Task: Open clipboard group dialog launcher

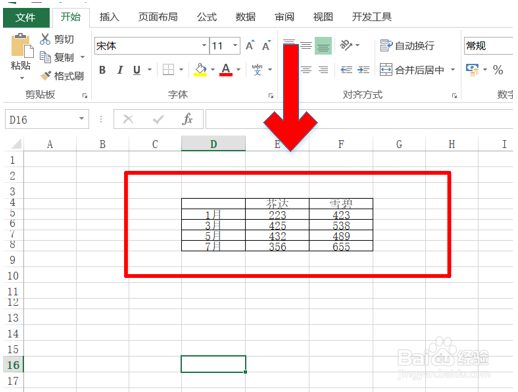Action: [85, 96]
